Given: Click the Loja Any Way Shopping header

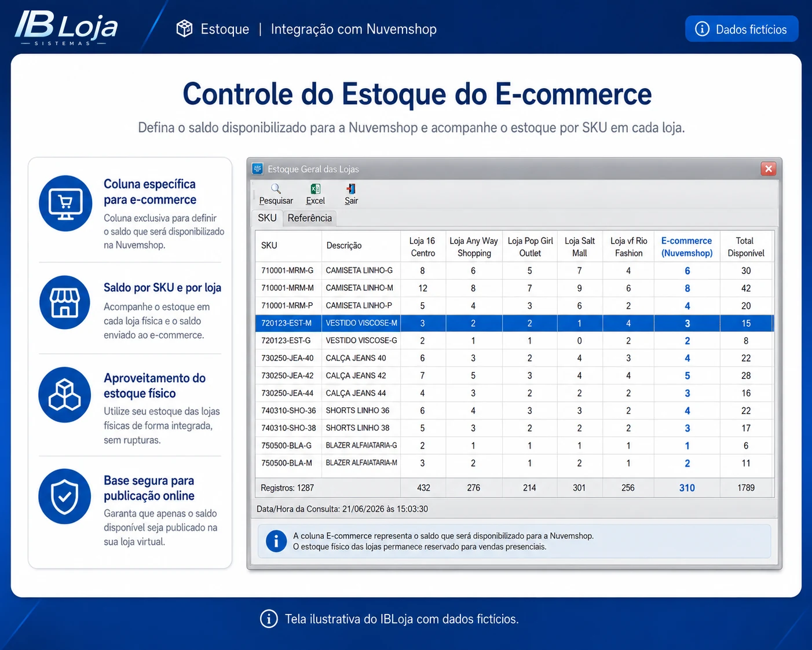Looking at the screenshot, I should pyautogui.click(x=474, y=247).
